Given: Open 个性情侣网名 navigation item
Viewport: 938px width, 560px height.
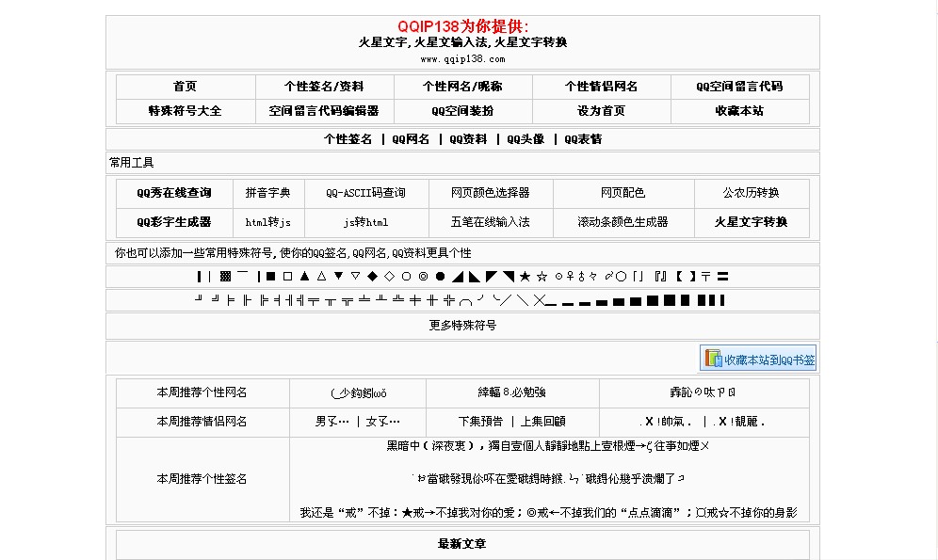Looking at the screenshot, I should 601,86.
